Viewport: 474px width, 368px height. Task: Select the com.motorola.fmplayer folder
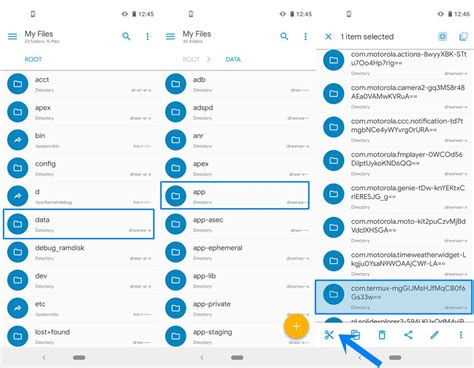(x=395, y=163)
